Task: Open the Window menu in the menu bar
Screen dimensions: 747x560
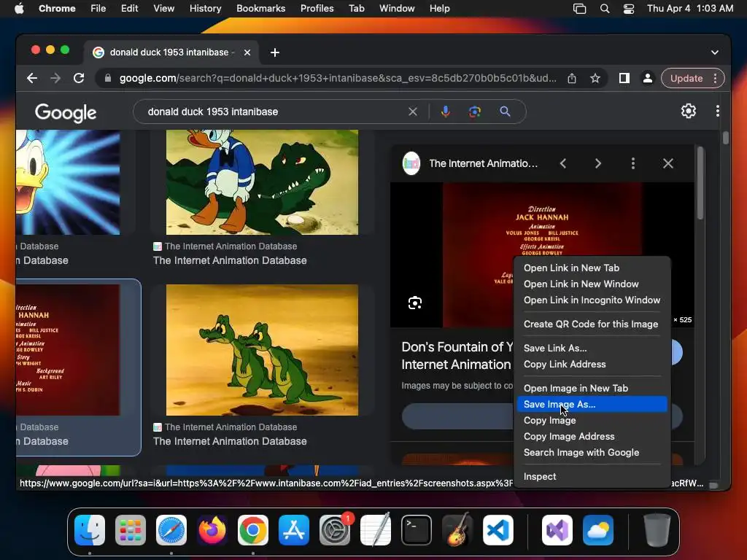Action: pos(397,9)
